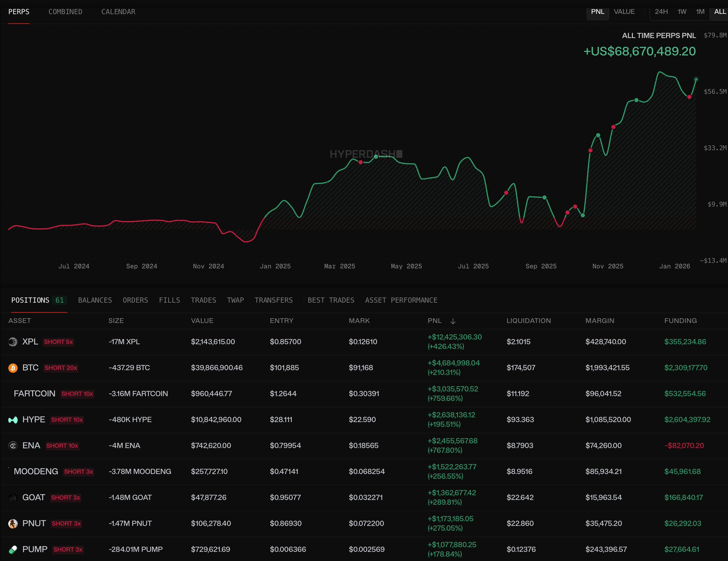Click the XPL token icon
Image resolution: width=728 pixels, height=561 pixels.
tap(13, 342)
